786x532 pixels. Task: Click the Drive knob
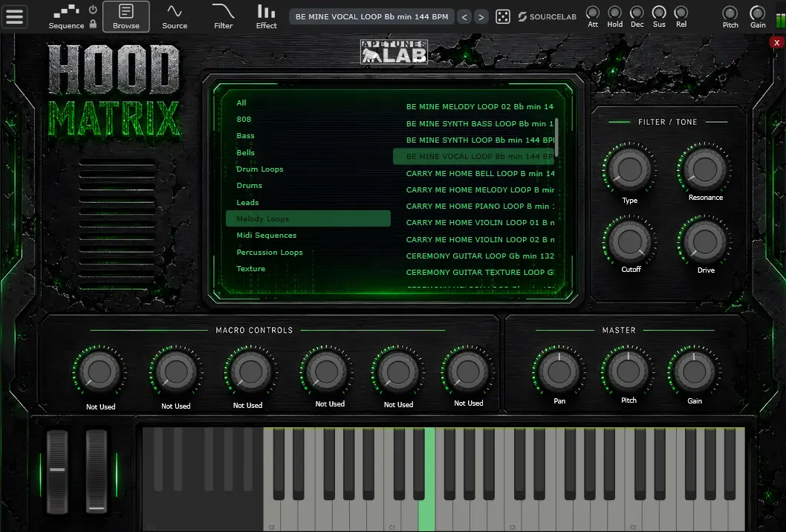point(704,241)
